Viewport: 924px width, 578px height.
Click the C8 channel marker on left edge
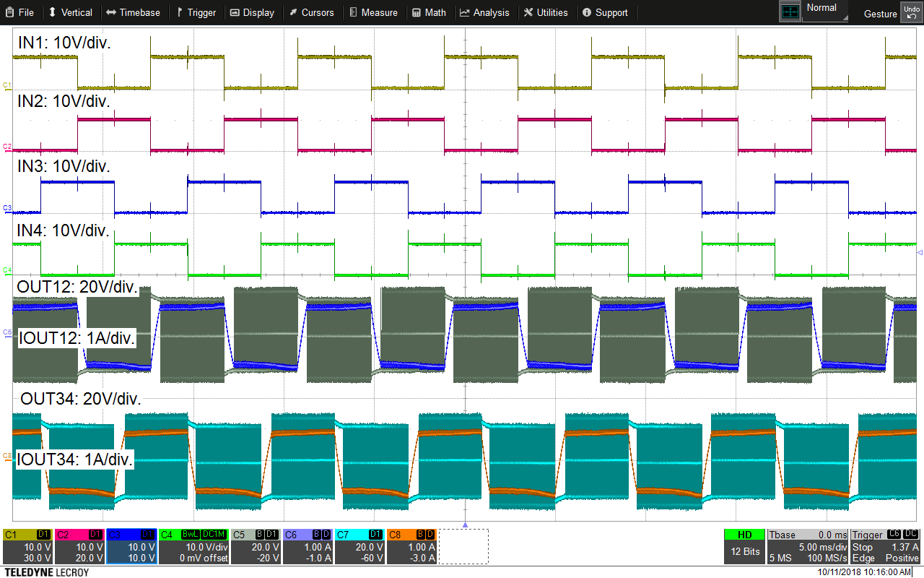click(x=7, y=456)
